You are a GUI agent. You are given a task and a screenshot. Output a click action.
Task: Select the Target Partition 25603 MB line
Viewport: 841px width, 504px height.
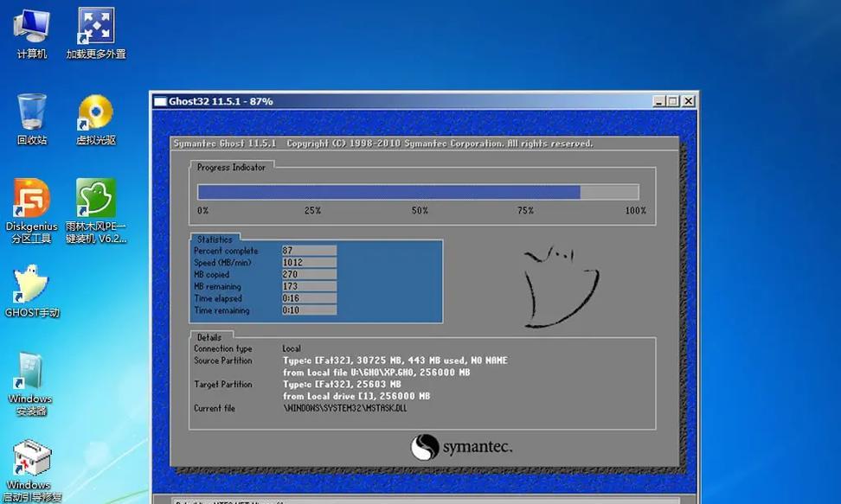point(342,384)
